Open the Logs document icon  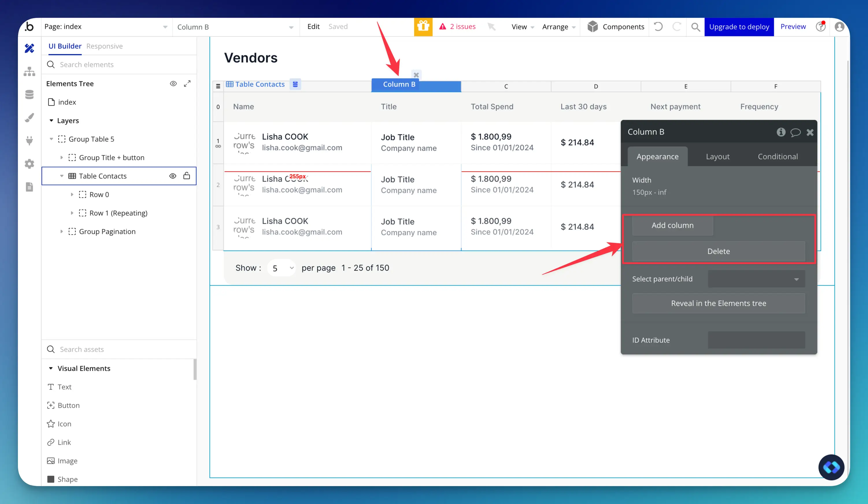click(29, 187)
